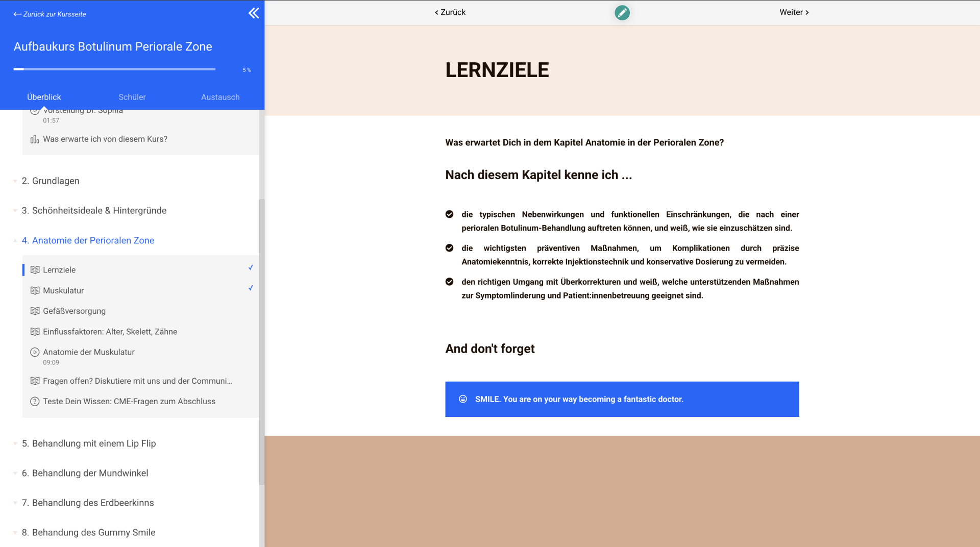The height and width of the screenshot is (547, 980).
Task: Click the first checked bullet about Nebenwirkungen
Action: pos(449,214)
